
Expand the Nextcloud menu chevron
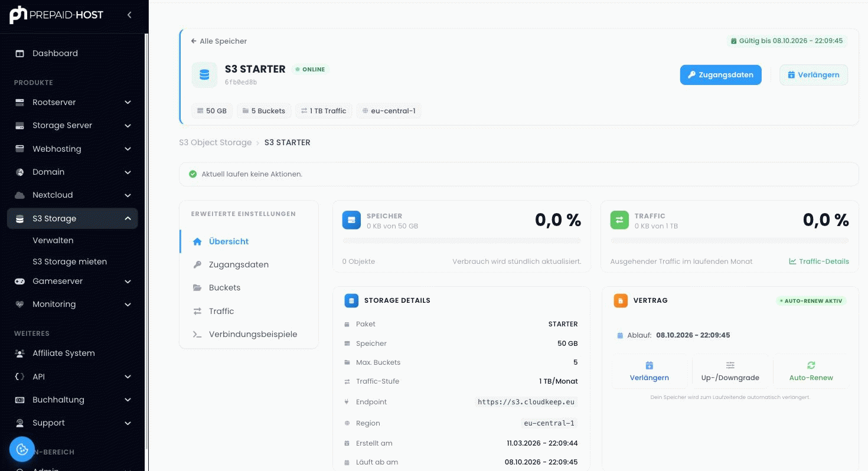click(x=128, y=195)
